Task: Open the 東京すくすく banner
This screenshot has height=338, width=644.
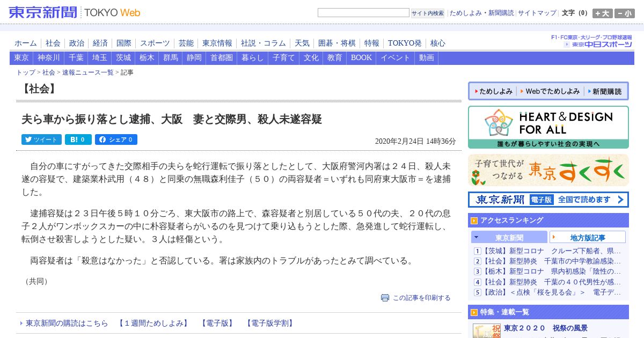Action: click(x=548, y=170)
